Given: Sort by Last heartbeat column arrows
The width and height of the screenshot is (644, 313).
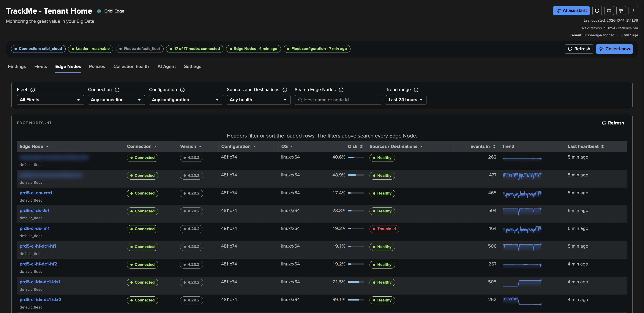Looking at the screenshot, I should point(602,146).
